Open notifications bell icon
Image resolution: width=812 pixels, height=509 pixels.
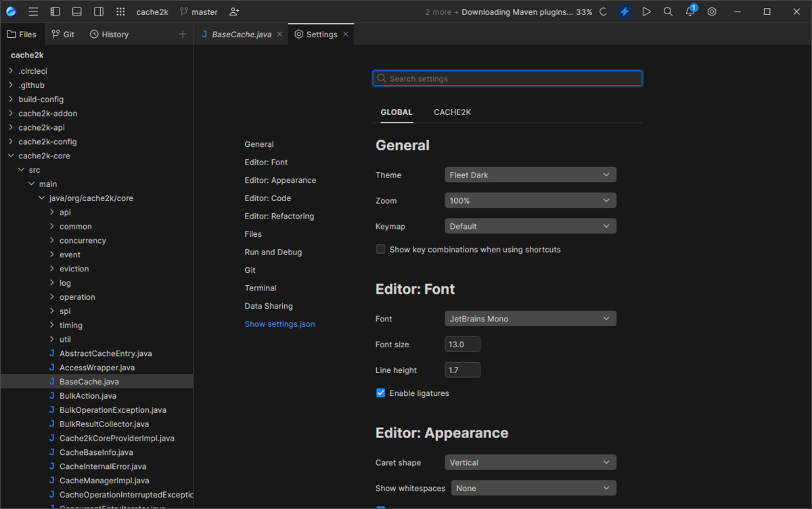pos(690,12)
